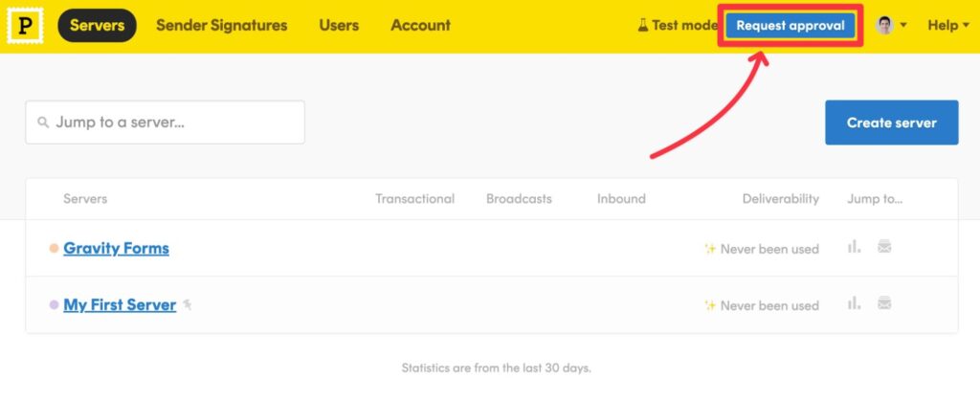Open the Account tab
Viewport: 980px width, 401px height.
420,26
